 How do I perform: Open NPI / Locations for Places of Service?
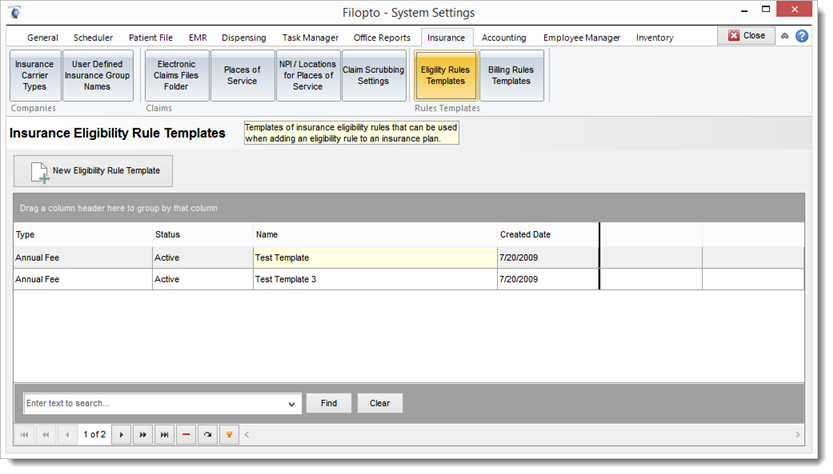(308, 75)
